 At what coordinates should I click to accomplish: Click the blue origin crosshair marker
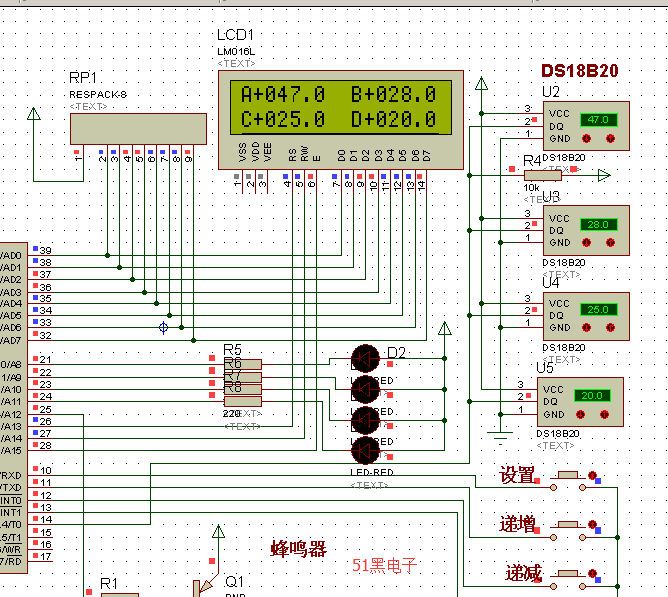(x=163, y=328)
